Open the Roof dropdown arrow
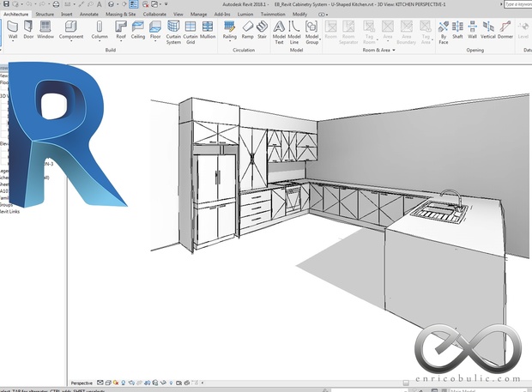The image size is (532, 392). point(121,41)
